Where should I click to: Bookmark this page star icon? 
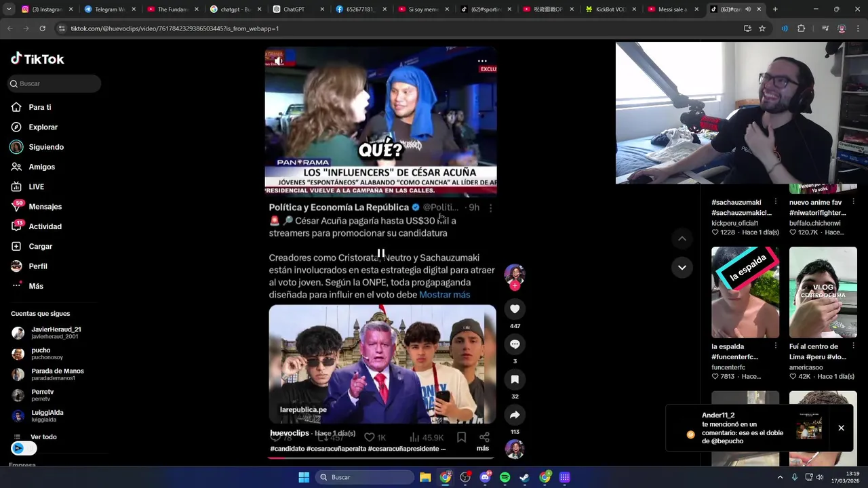(x=762, y=28)
